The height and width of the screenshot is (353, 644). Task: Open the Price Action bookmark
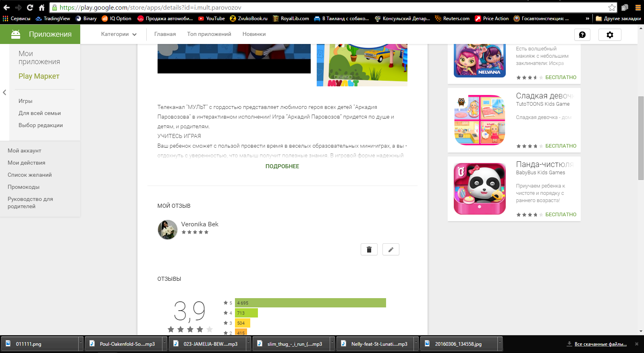[492, 19]
